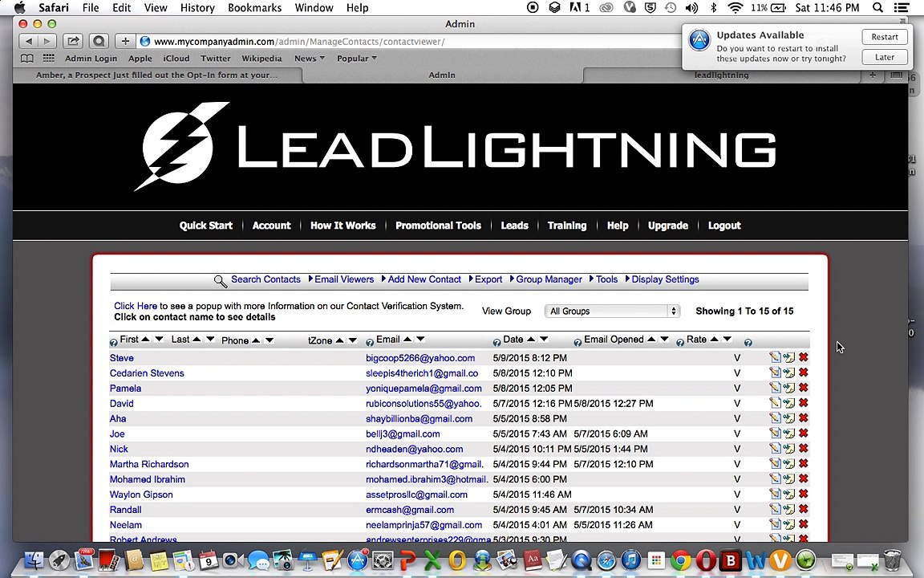Open Training in the site navigation
This screenshot has height=578, width=924.
tap(567, 226)
